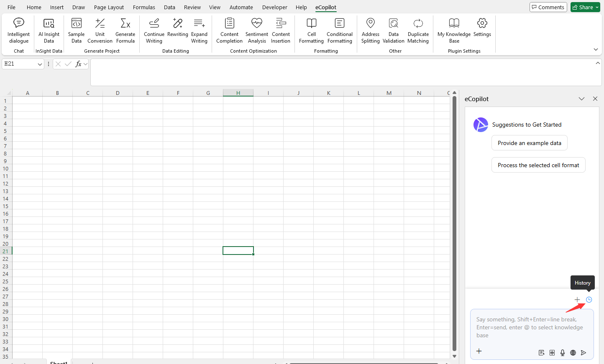Switch to the Formulas ribbon tab
604x364 pixels.
144,7
